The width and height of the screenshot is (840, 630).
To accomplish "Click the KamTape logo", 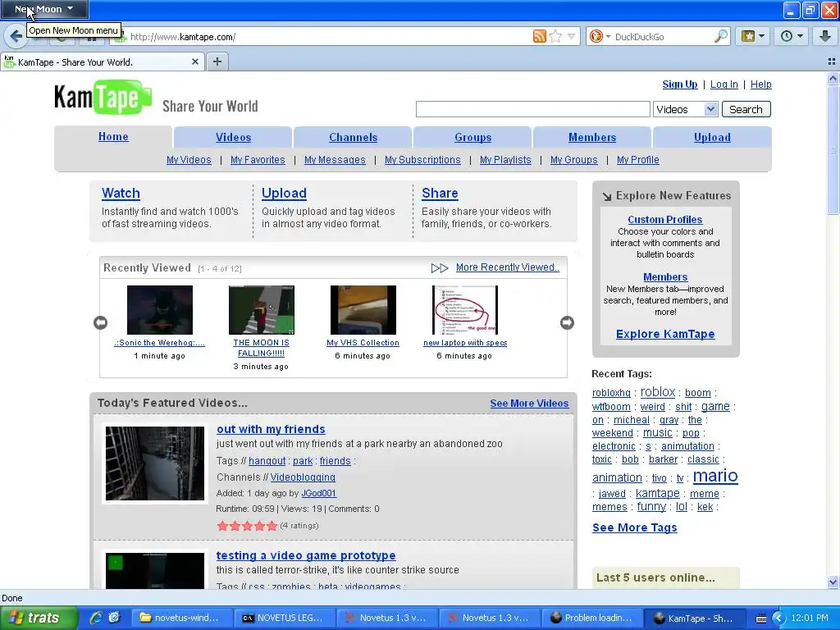I will 103,97.
